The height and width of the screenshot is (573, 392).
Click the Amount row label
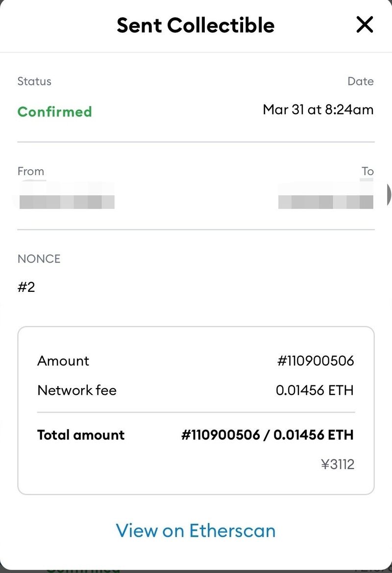[x=63, y=361]
